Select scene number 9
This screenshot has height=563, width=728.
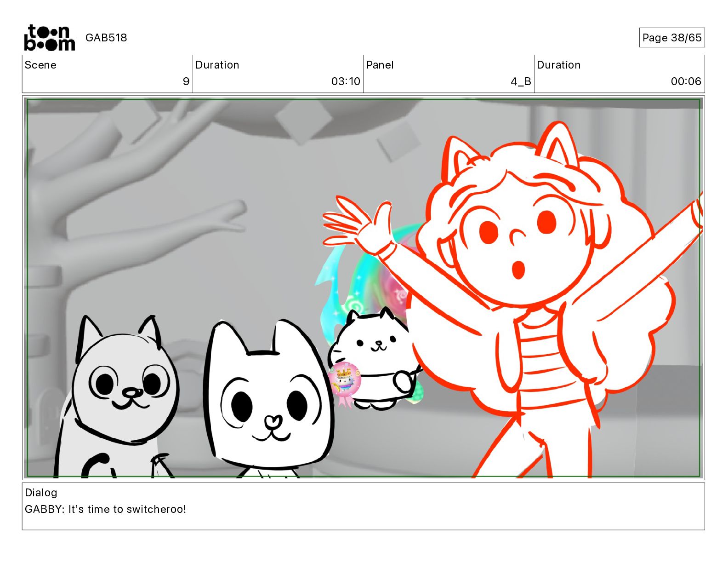tap(186, 81)
